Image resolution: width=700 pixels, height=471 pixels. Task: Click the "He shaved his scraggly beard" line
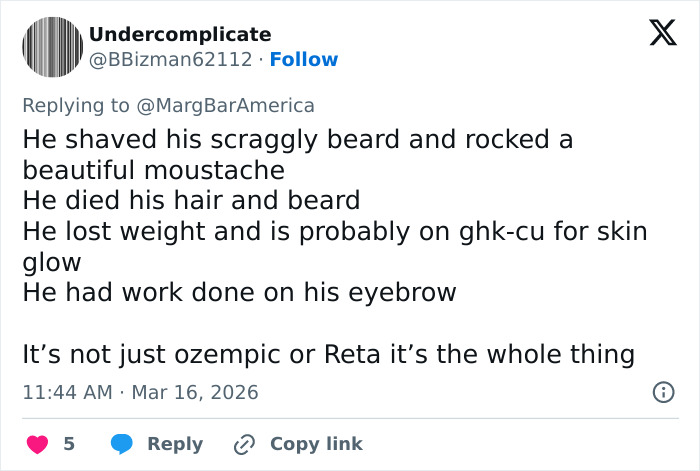(x=298, y=139)
